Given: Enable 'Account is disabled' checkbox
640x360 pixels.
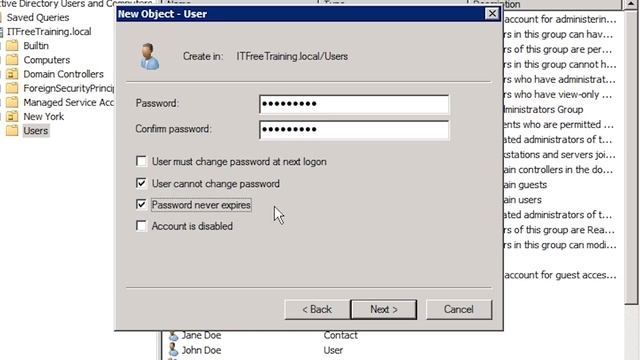Looking at the screenshot, I should [141, 226].
